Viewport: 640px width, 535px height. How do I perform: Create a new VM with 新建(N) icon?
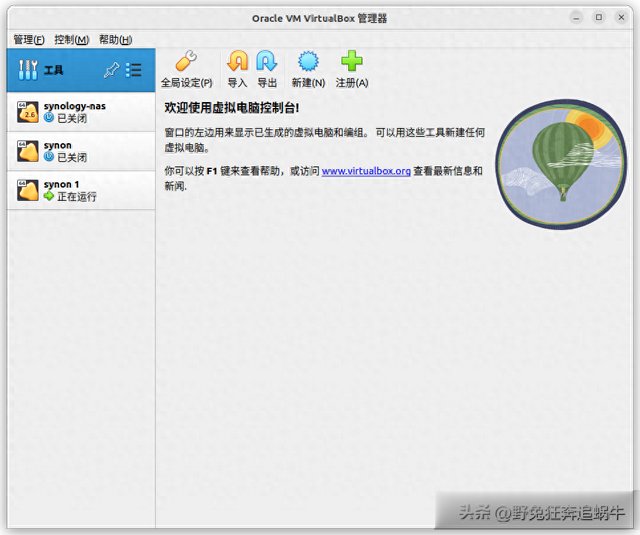point(308,61)
